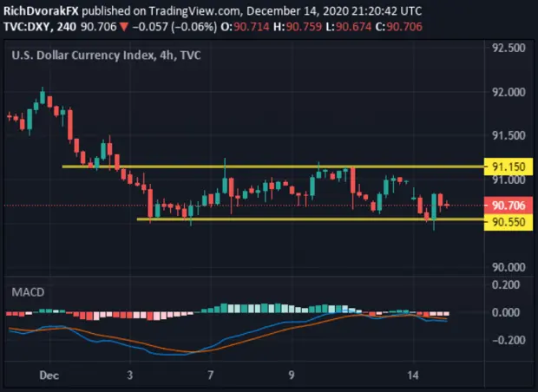Click the TVC:DXY symbol text in header

pos(28,27)
